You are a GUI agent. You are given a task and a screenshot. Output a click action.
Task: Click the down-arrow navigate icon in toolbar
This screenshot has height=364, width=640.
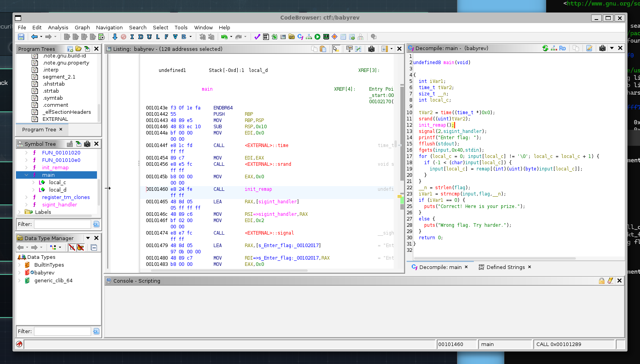click(x=115, y=37)
